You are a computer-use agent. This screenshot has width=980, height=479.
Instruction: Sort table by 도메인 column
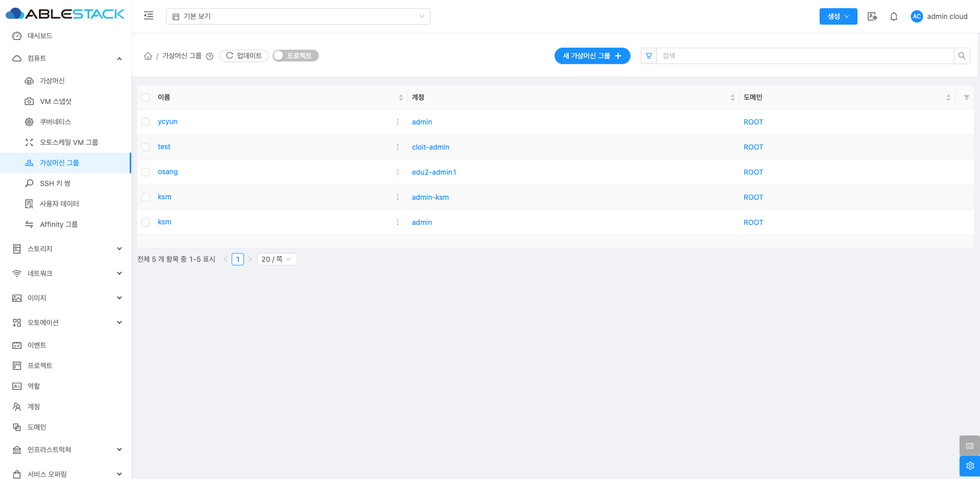(x=948, y=97)
